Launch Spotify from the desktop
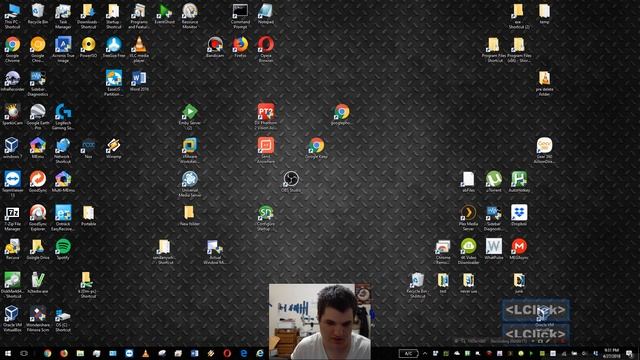Screen dimensions: 640x360 (63, 249)
